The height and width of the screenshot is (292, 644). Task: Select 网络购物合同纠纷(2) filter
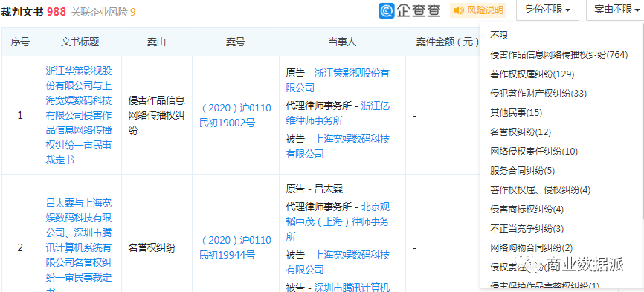tap(532, 248)
